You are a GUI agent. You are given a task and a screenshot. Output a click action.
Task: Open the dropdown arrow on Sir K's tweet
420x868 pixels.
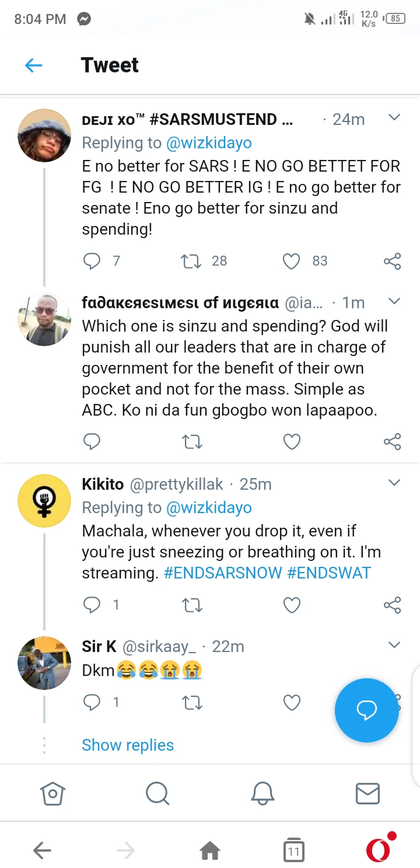(394, 645)
